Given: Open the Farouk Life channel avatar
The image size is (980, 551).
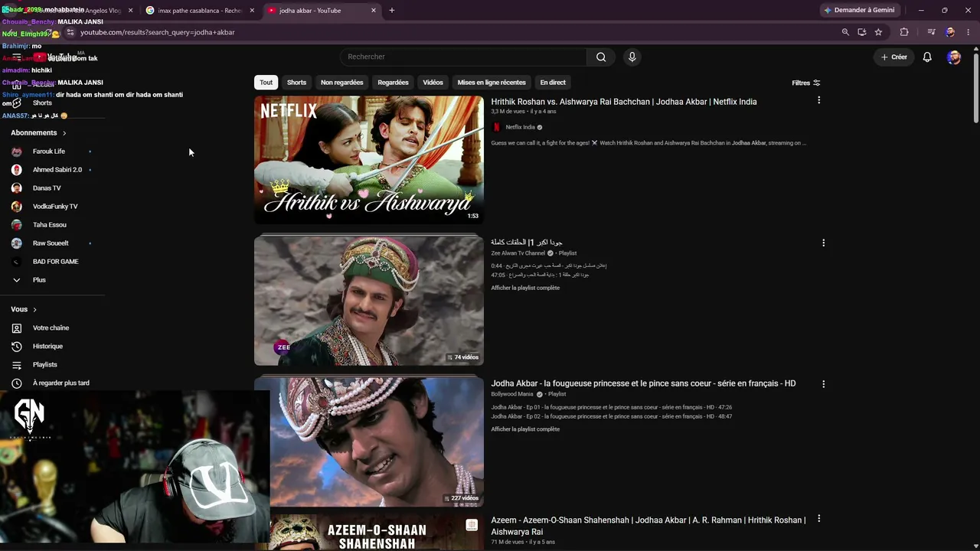Looking at the screenshot, I should coord(17,152).
